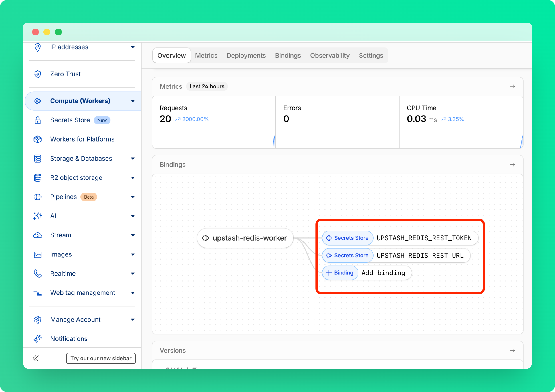The image size is (555, 392).
Task: Click the R2 object storage icon
Action: pyautogui.click(x=37, y=178)
